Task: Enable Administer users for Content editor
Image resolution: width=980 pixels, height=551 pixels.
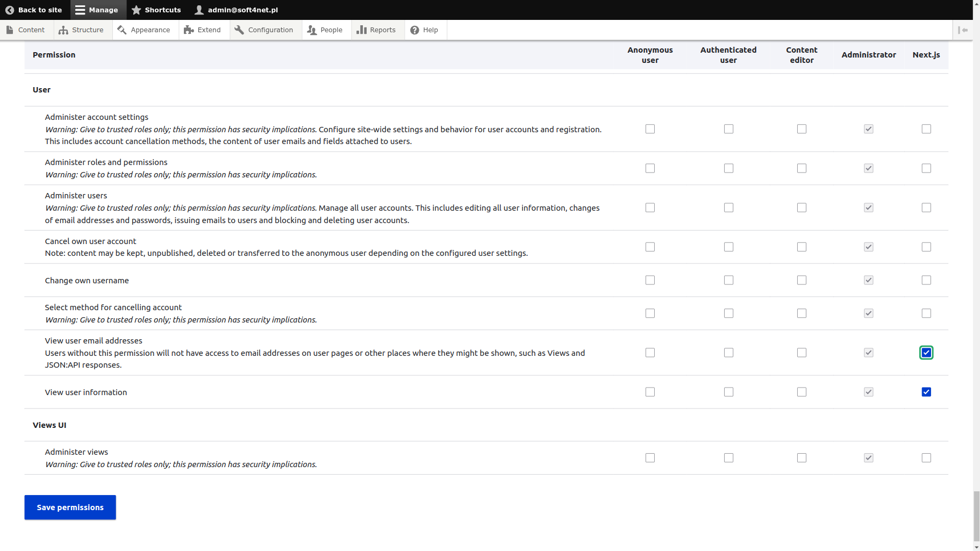Action: coord(802,207)
